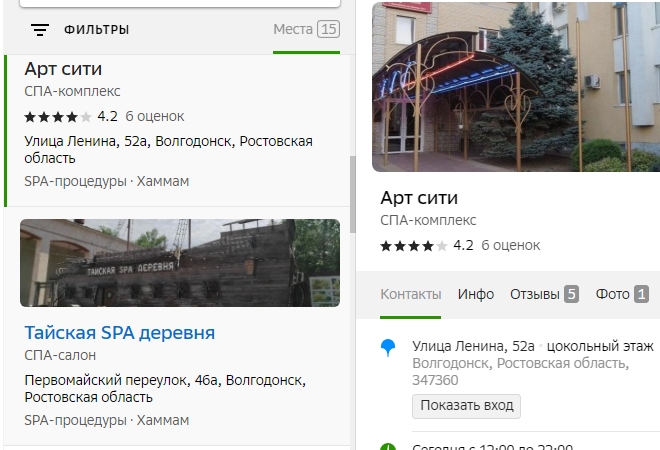Open Тайская SPA деревня photo thumbnail

click(180, 263)
